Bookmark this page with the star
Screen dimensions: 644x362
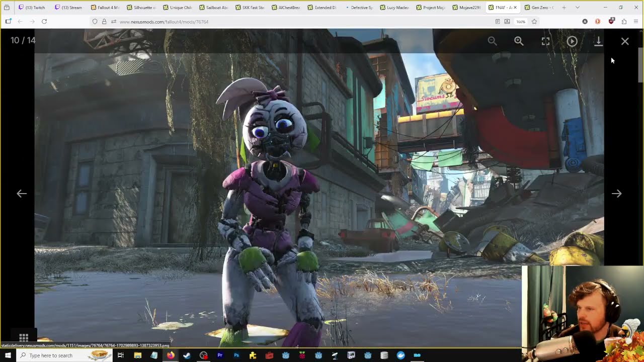click(x=534, y=22)
